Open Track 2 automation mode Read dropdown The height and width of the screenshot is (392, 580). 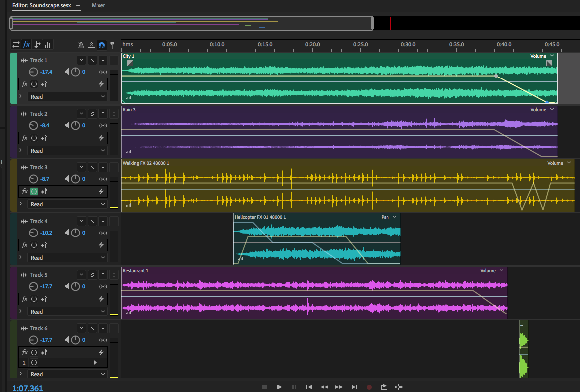pos(68,151)
